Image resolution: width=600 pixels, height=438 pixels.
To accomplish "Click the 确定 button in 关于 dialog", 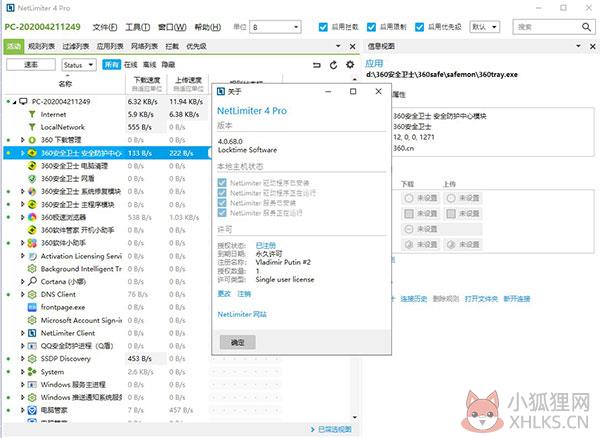I will coord(238,342).
